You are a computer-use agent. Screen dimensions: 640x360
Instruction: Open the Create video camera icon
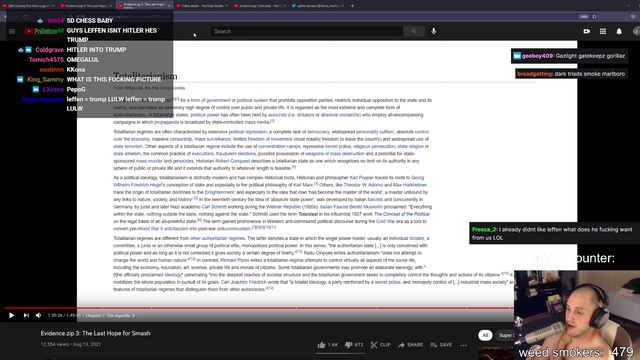coord(587,31)
